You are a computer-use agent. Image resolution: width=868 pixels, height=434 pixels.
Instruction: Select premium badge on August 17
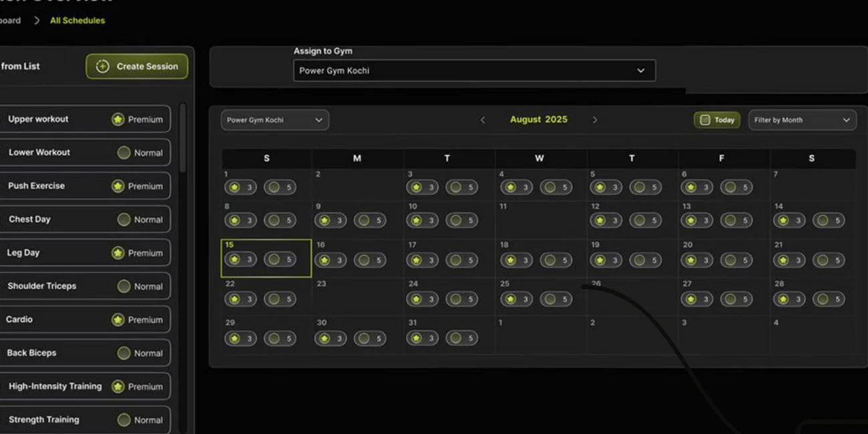423,260
